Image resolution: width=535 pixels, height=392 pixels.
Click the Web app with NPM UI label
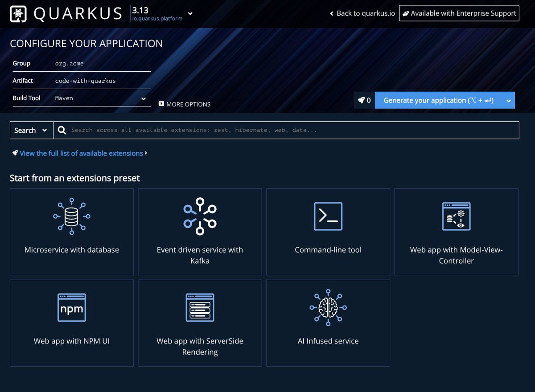[72, 341]
